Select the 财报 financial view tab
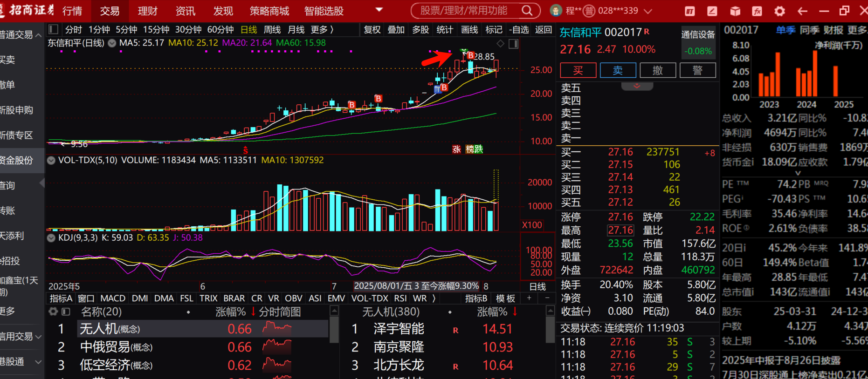The image size is (868, 379). [833, 30]
